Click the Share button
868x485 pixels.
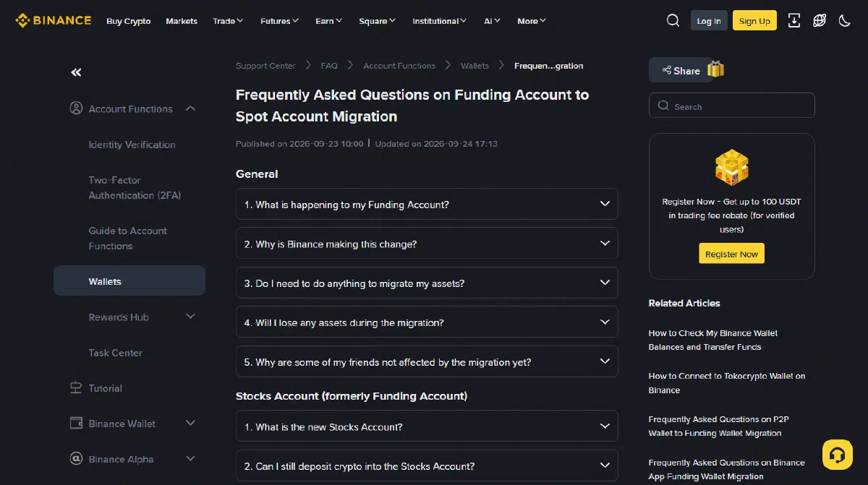681,70
